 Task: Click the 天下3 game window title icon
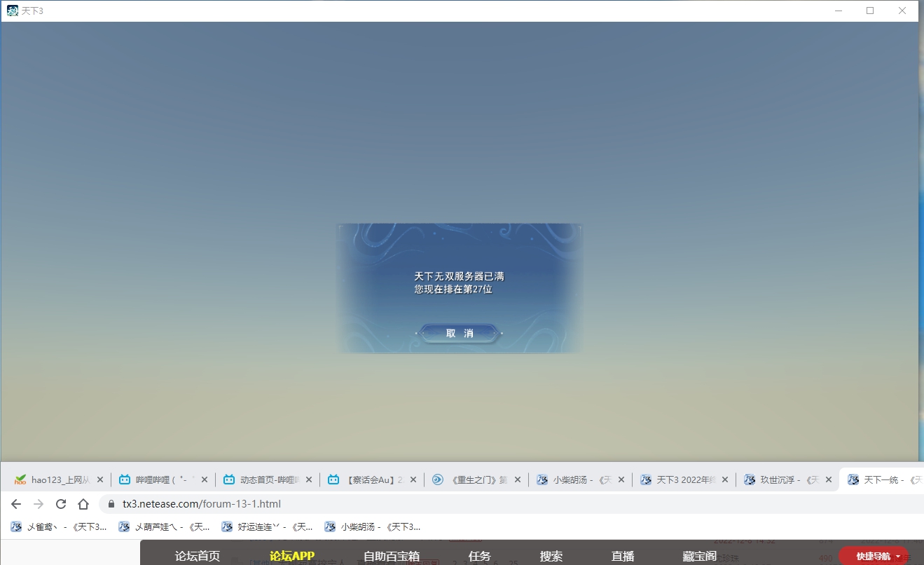pos(13,11)
